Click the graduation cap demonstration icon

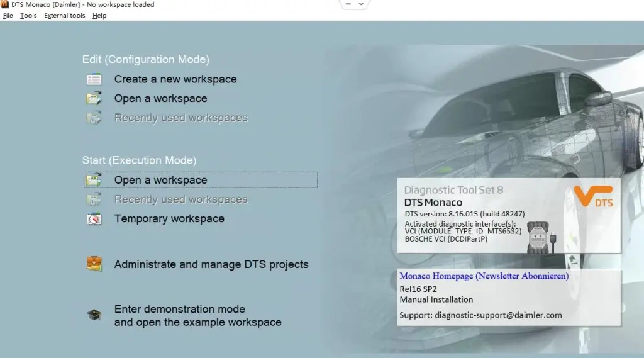click(94, 315)
